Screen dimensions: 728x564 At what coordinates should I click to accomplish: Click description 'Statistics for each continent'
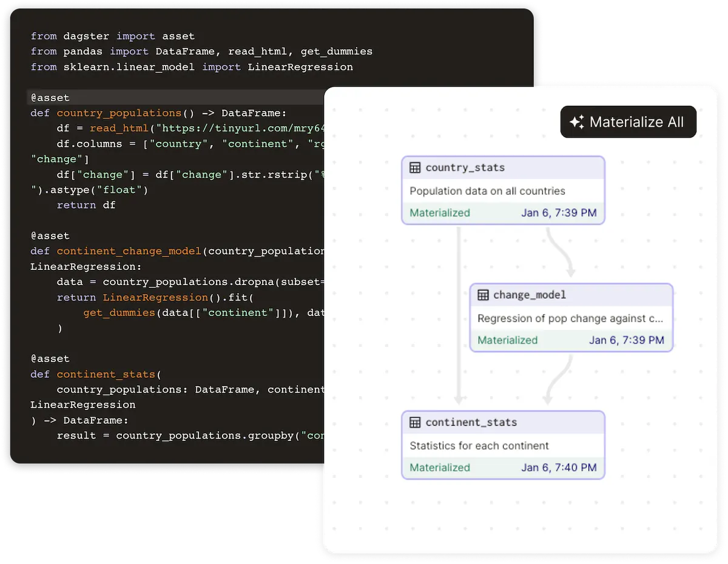pos(479,446)
